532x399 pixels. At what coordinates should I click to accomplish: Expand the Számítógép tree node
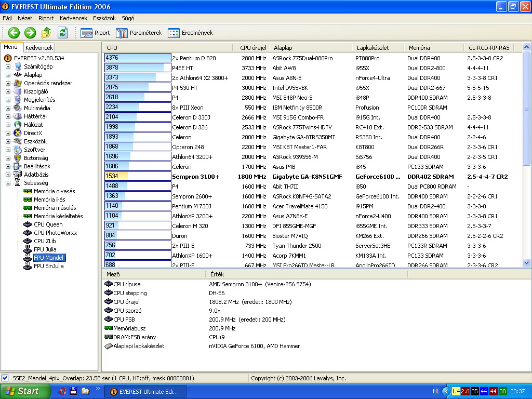click(x=8, y=66)
